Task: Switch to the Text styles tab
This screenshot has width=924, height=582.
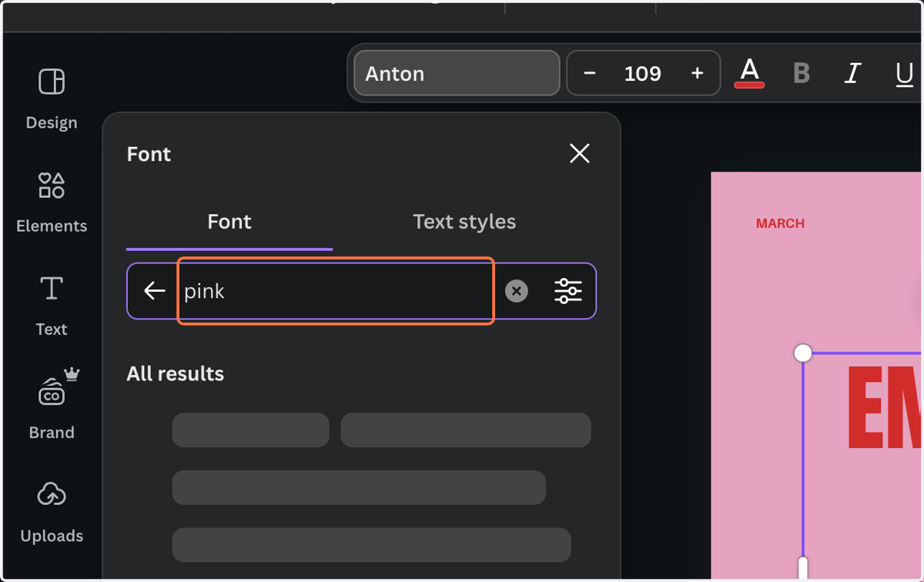Action: pos(464,222)
